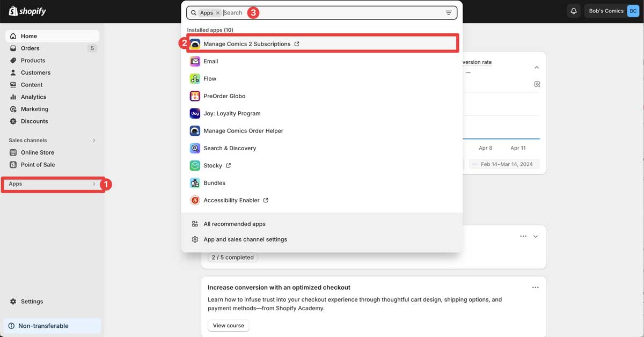Open Orders in sidebar
This screenshot has height=337, width=644.
[x=52, y=48]
